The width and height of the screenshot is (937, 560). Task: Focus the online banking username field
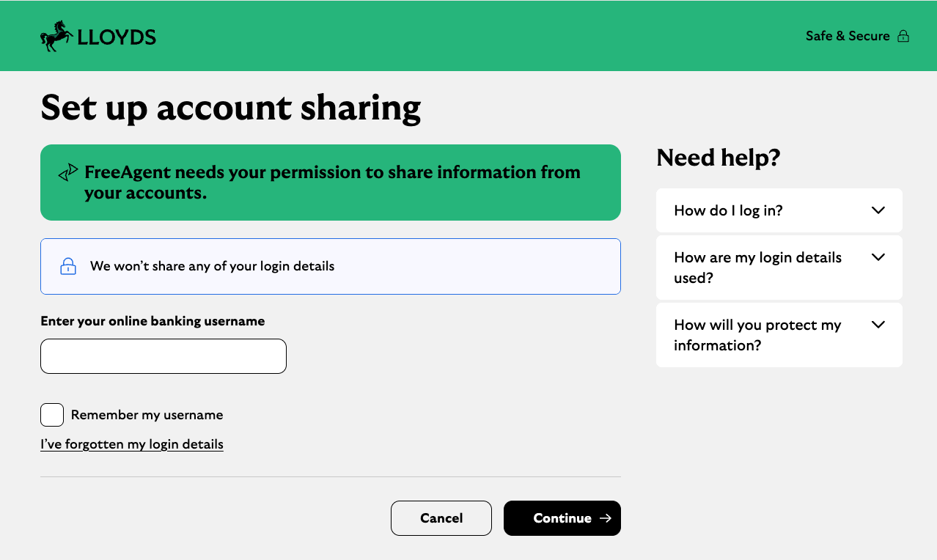click(163, 356)
